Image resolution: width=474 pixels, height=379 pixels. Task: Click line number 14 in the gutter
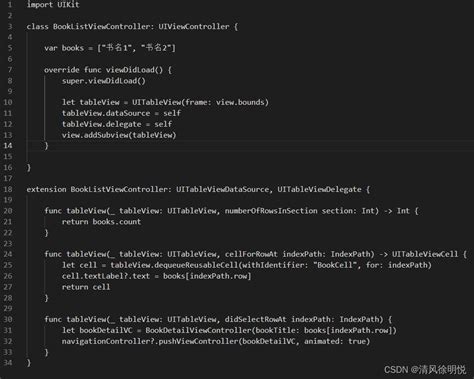[x=8, y=146]
